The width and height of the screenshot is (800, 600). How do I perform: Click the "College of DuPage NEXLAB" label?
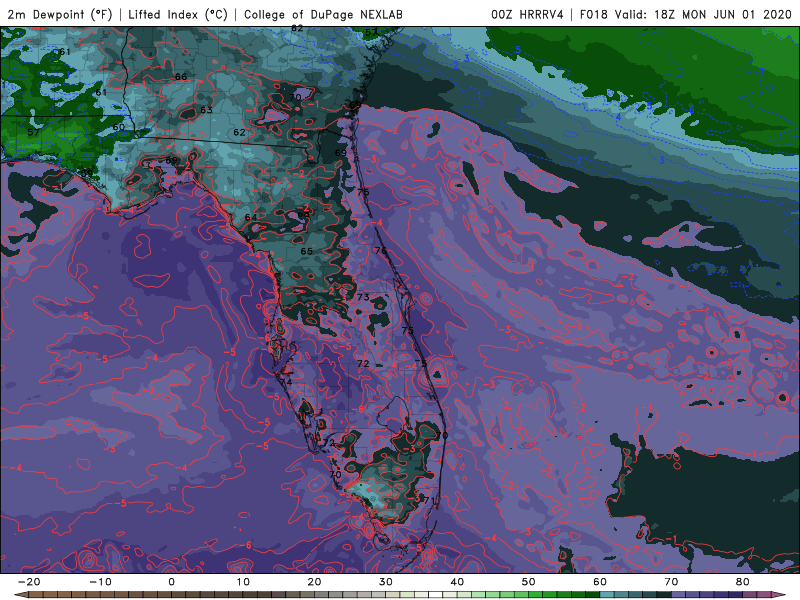tap(323, 15)
